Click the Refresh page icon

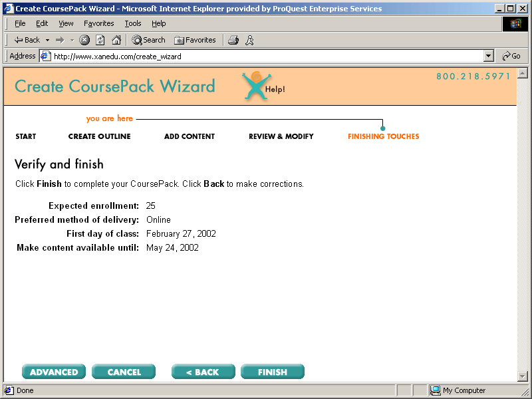[100, 40]
